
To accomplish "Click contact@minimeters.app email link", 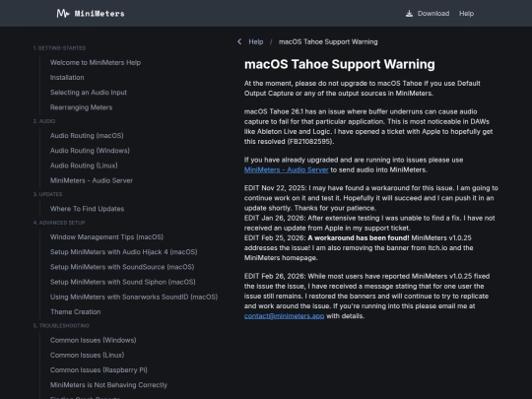I will tap(285, 316).
